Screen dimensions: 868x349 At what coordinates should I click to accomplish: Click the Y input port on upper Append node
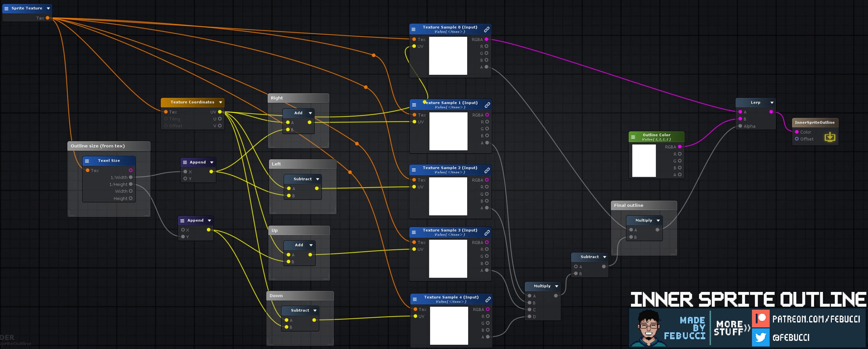tap(185, 178)
